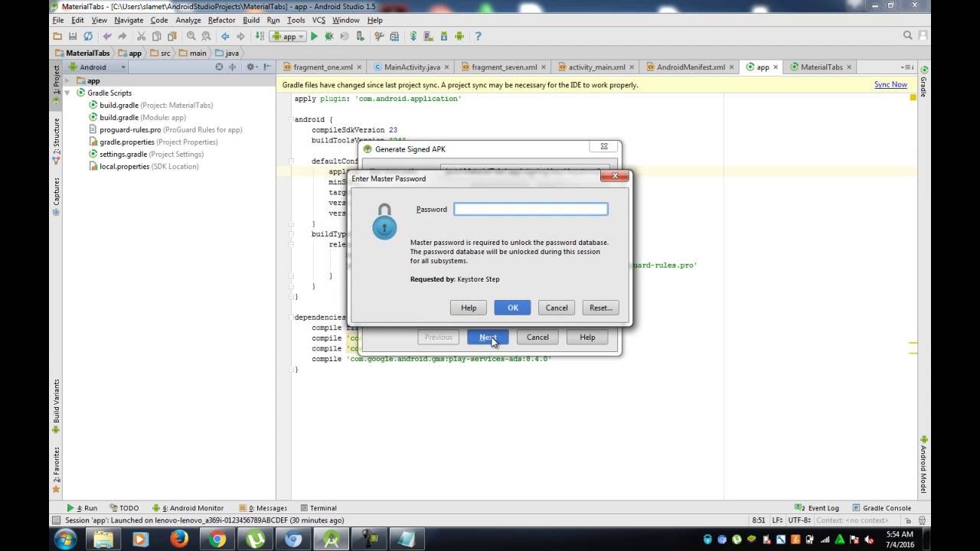Open the VCS menu
Image resolution: width=980 pixels, height=551 pixels.
click(x=318, y=20)
